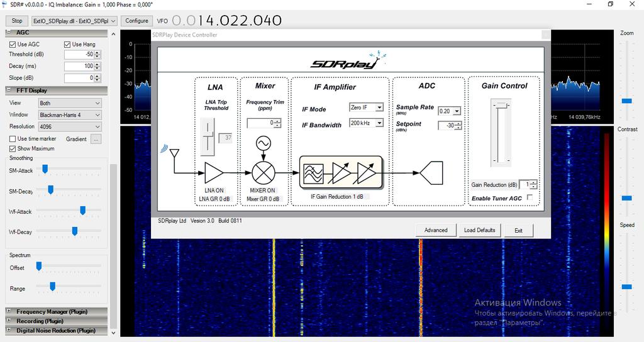Viewport: 644px width, 342px height.
Task: Open the Gradient editor button
Action: point(96,139)
